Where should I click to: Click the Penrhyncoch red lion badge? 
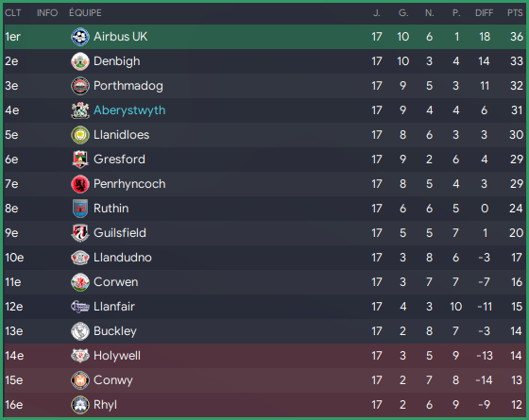point(80,184)
